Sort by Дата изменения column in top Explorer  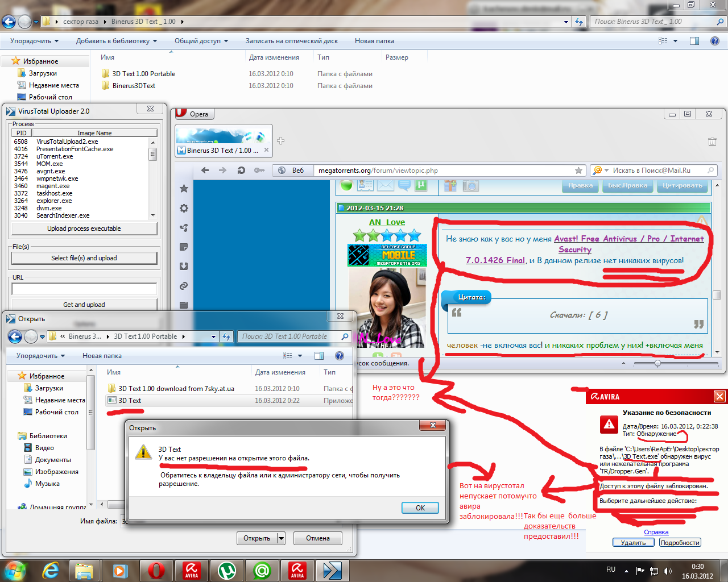[x=274, y=57]
